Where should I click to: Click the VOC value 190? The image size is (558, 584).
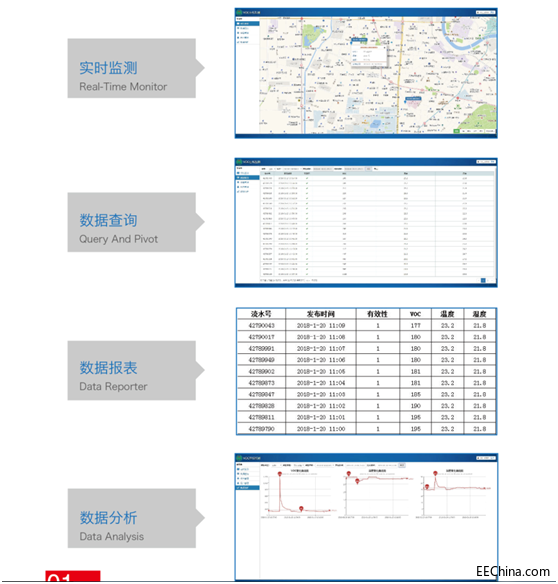click(415, 406)
